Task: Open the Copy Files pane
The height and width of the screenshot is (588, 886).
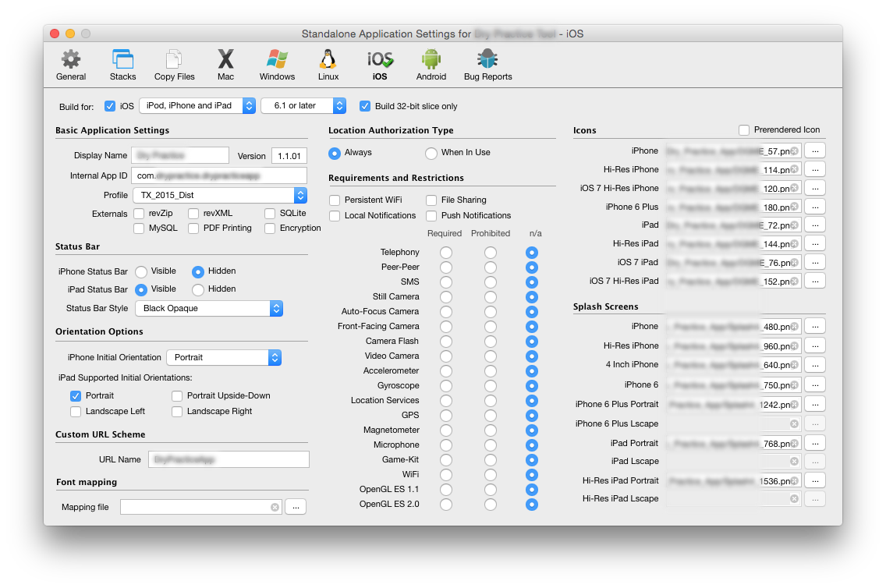Action: (174, 66)
